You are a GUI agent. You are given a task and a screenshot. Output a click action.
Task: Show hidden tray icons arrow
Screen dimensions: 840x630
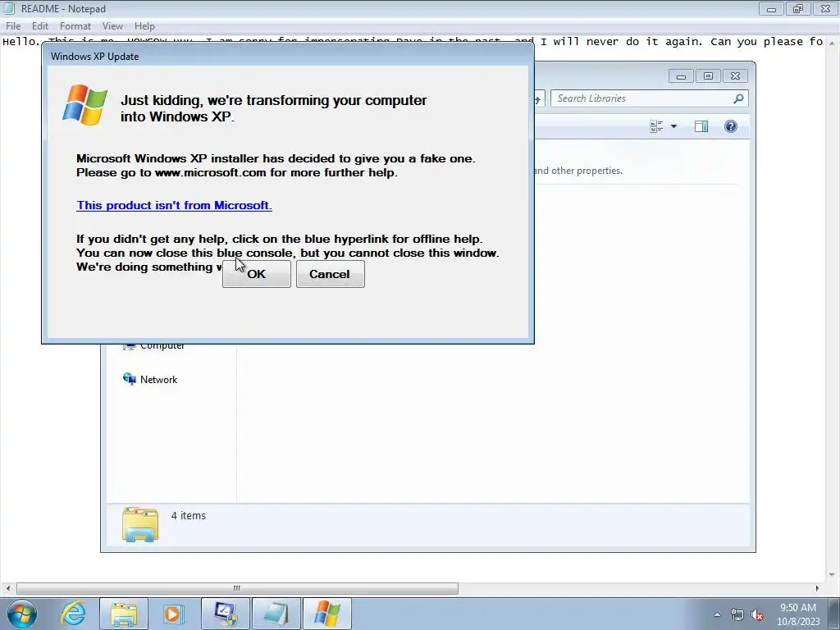point(717,614)
